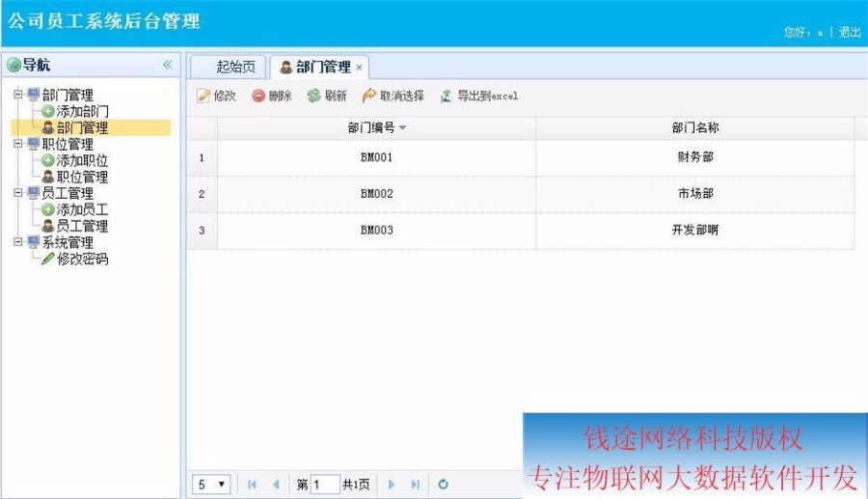
Task: Click the monitor icon of 系统管理 folder
Action: [34, 242]
